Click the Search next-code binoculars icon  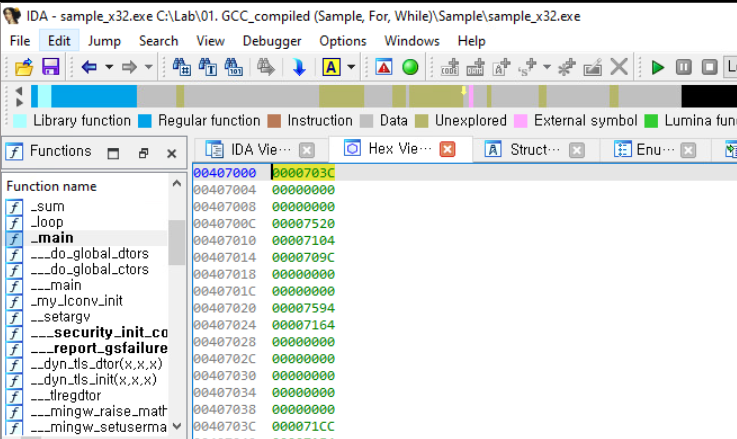181,67
